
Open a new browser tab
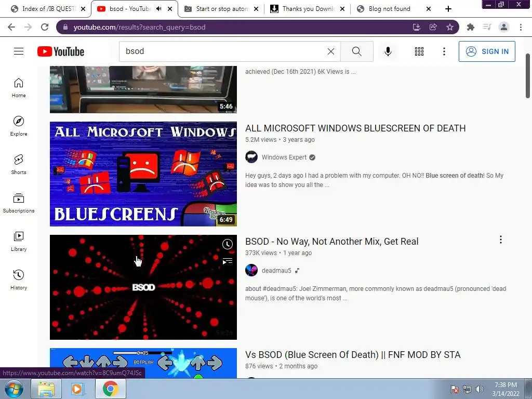[x=448, y=9]
